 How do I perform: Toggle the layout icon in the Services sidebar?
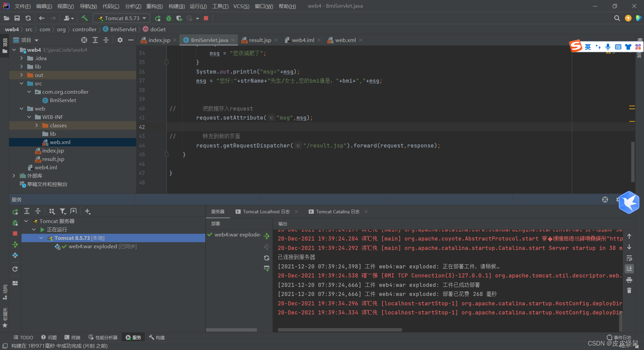pyautogui.click(x=15, y=283)
